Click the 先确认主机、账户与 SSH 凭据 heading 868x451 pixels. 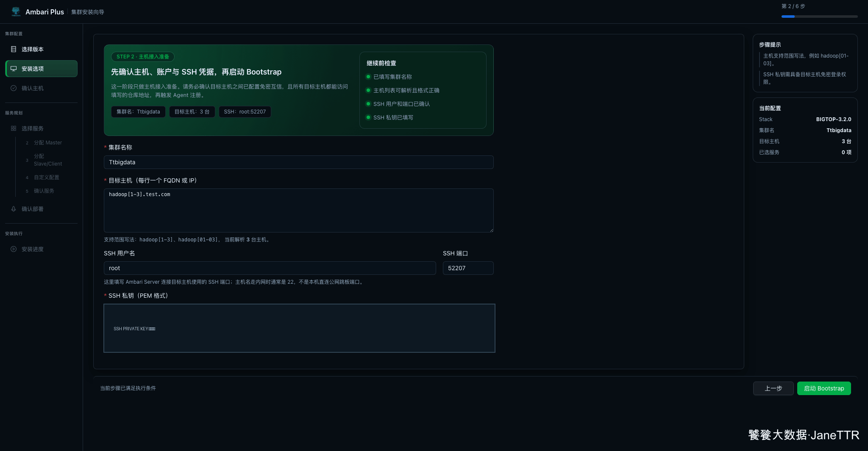(x=196, y=72)
